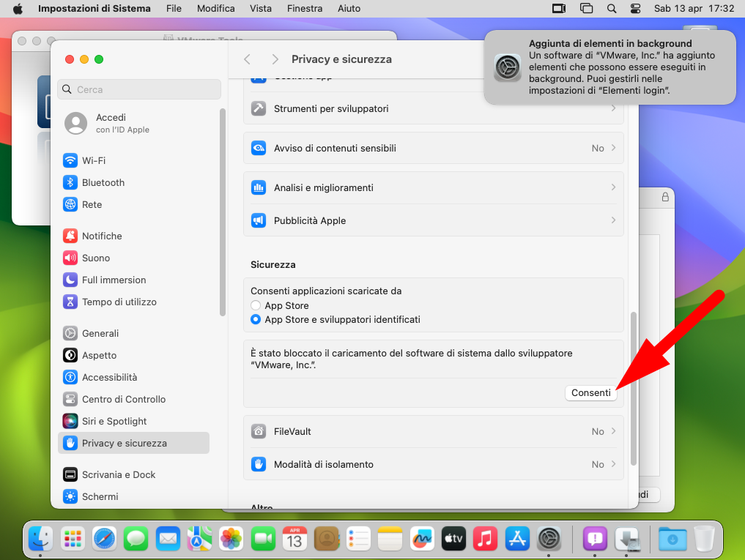Select Tempo di utilizzo hourglass icon
Viewport: 745px width, 560px height.
[x=70, y=302]
